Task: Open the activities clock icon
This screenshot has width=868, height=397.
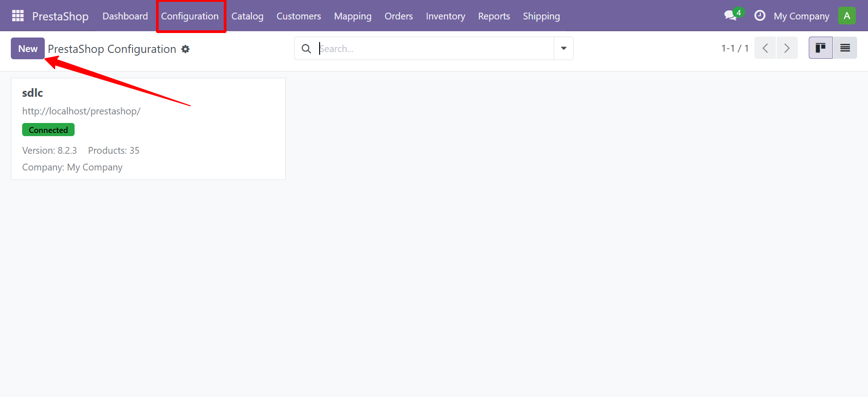Action: point(760,15)
